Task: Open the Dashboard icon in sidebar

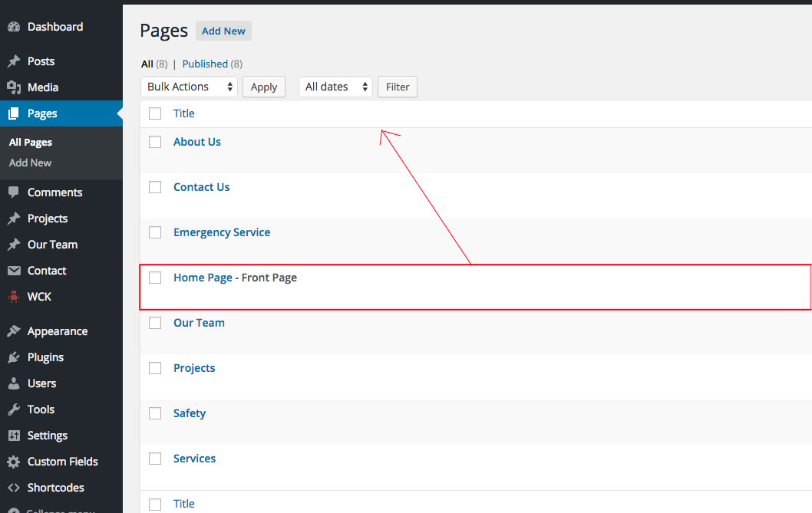Action: (15, 26)
